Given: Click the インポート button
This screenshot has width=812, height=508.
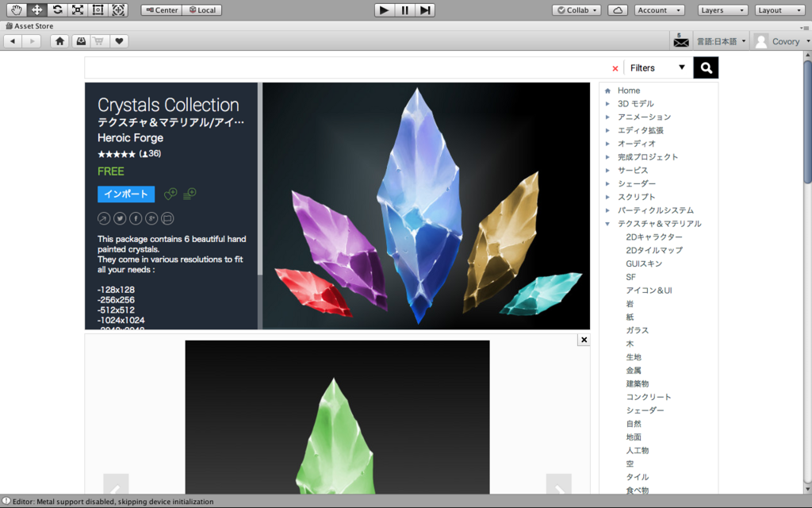Looking at the screenshot, I should [x=126, y=194].
